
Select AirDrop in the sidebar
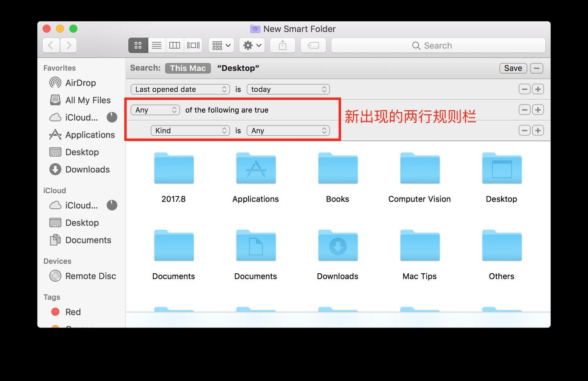81,83
